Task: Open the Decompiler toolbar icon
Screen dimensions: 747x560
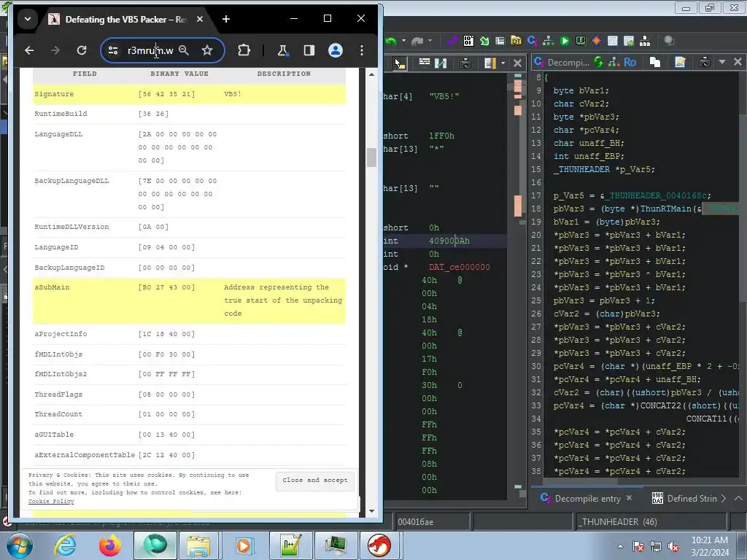Action: [x=532, y=41]
